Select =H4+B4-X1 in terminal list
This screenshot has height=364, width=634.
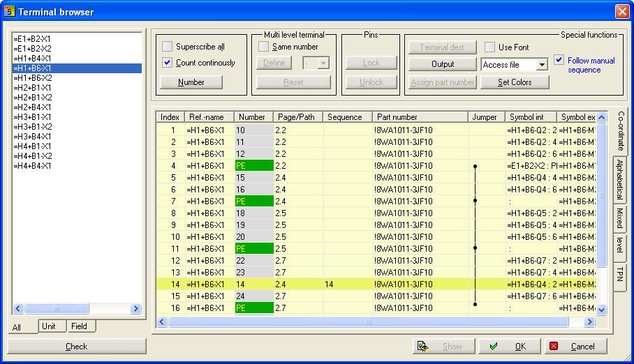[77, 166]
